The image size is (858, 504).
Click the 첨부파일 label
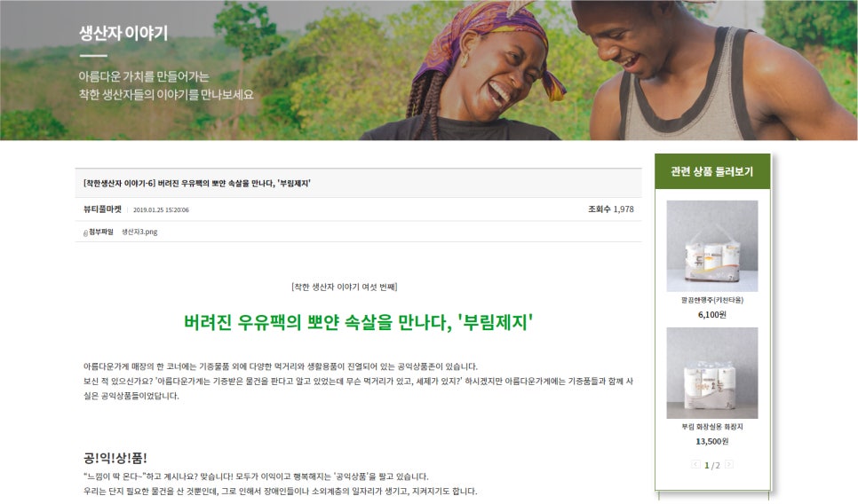point(101,232)
